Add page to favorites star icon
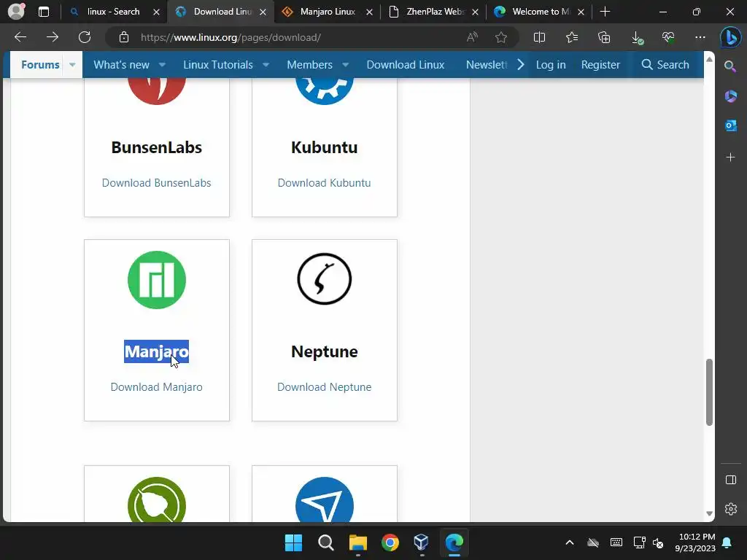This screenshot has height=560, width=747. coord(500,37)
